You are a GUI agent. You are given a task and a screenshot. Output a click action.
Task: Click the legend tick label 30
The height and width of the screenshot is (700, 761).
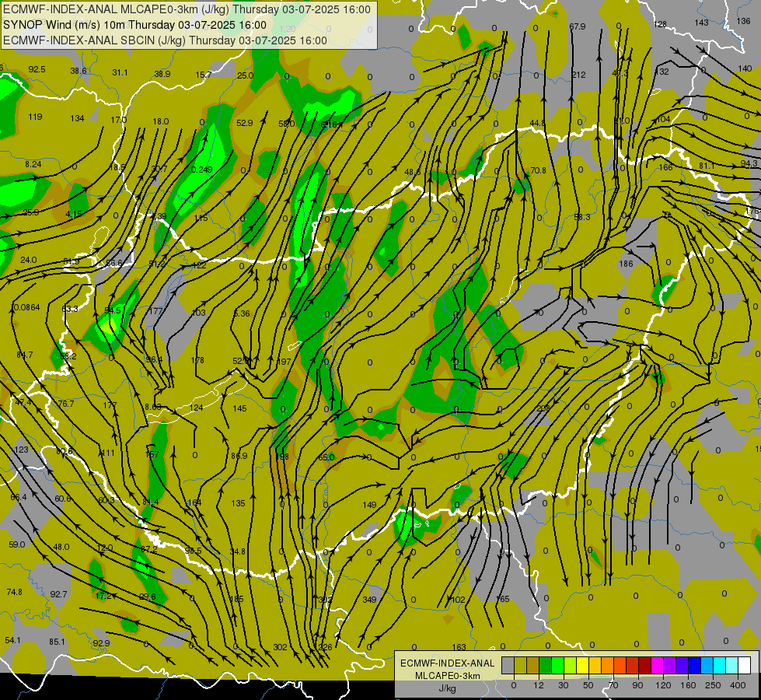click(x=563, y=685)
